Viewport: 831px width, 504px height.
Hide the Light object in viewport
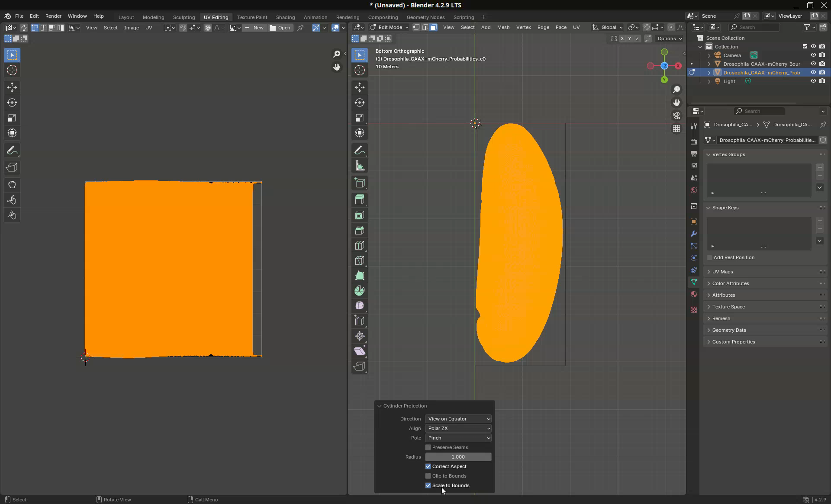click(813, 81)
